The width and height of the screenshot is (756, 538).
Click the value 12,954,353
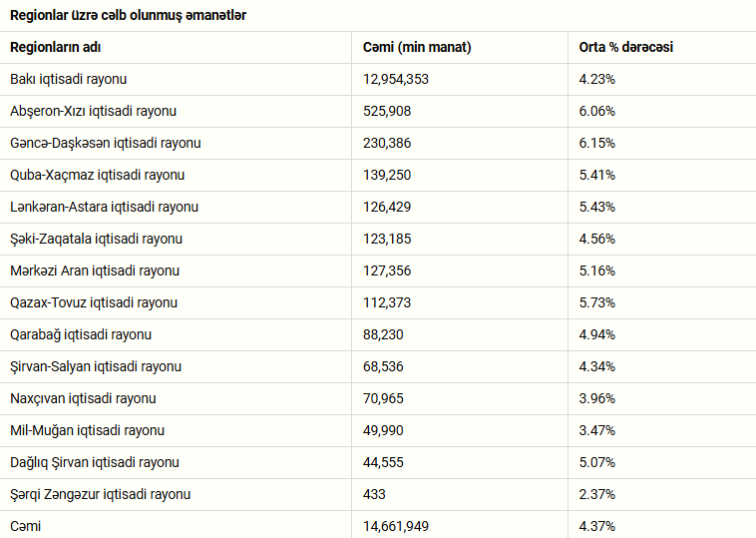396,79
